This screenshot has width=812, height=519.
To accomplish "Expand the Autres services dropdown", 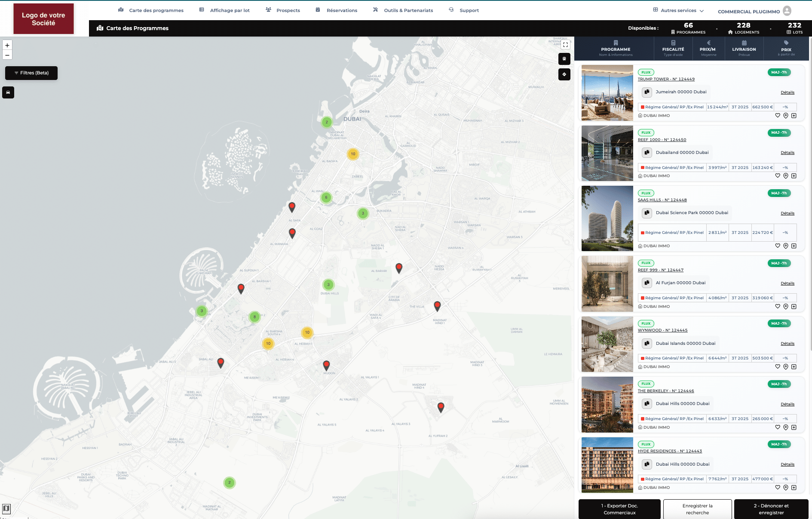I will [x=678, y=10].
